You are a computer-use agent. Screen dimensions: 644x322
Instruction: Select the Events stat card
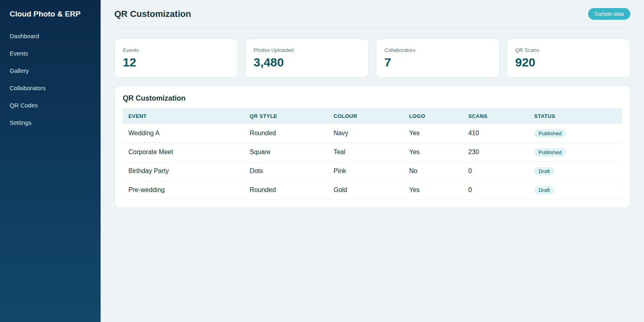pyautogui.click(x=176, y=58)
